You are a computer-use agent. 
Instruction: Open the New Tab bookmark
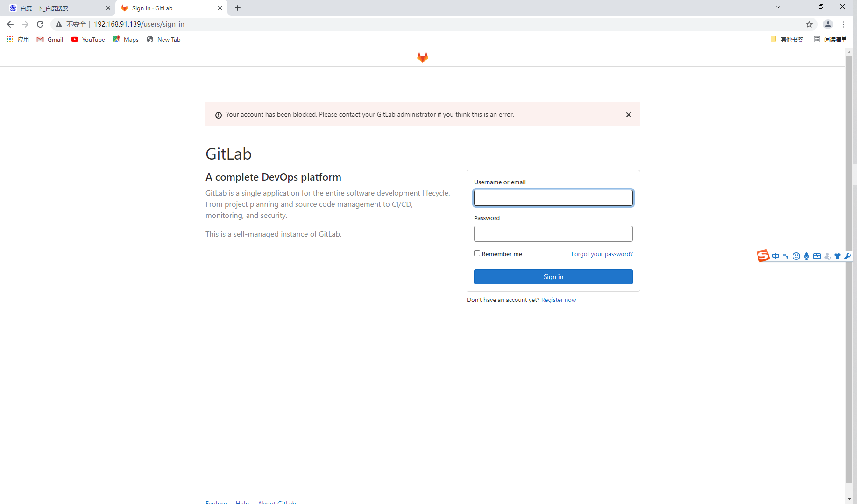(163, 40)
